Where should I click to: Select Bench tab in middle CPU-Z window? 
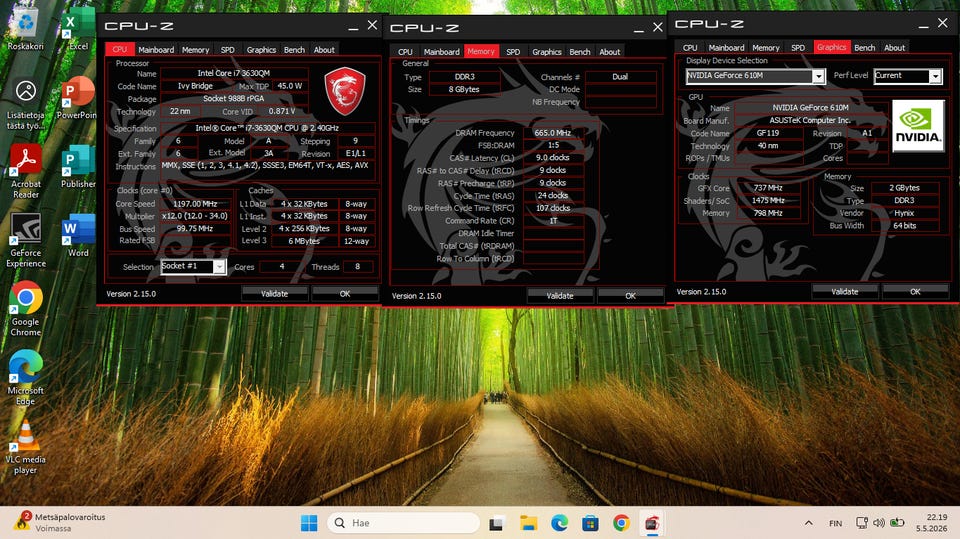pos(580,51)
